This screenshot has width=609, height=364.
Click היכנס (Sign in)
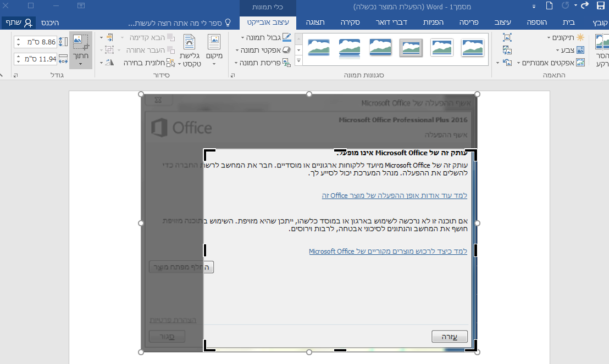point(50,23)
